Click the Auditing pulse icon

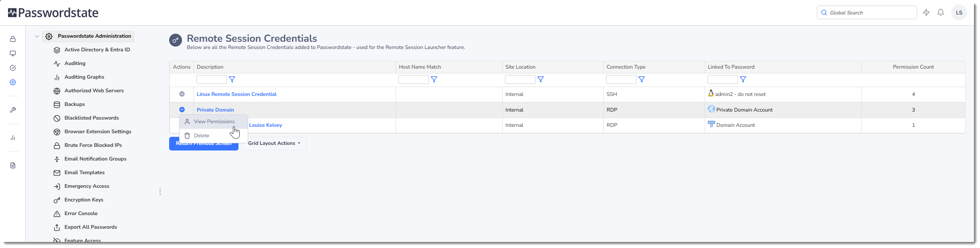click(57, 64)
